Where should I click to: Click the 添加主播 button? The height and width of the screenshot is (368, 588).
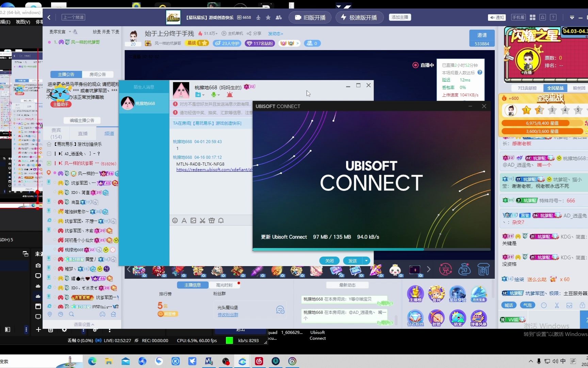[x=400, y=17]
